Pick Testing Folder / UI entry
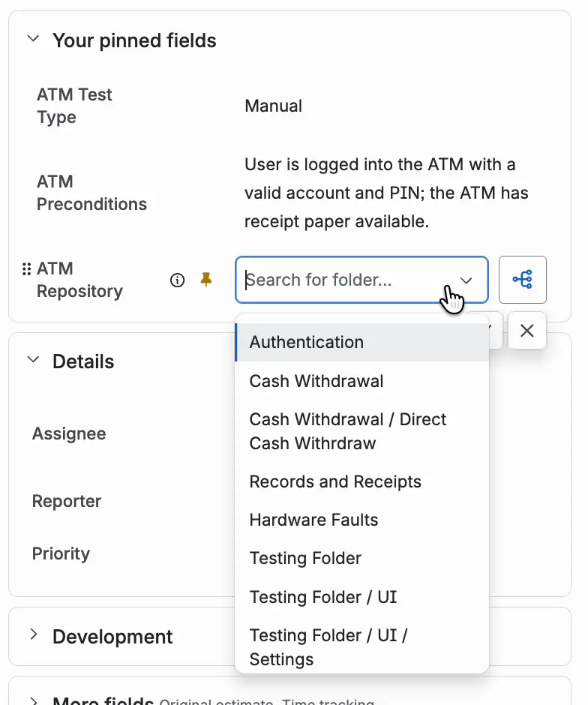Screen dimensions: 588x705 click(362, 597)
